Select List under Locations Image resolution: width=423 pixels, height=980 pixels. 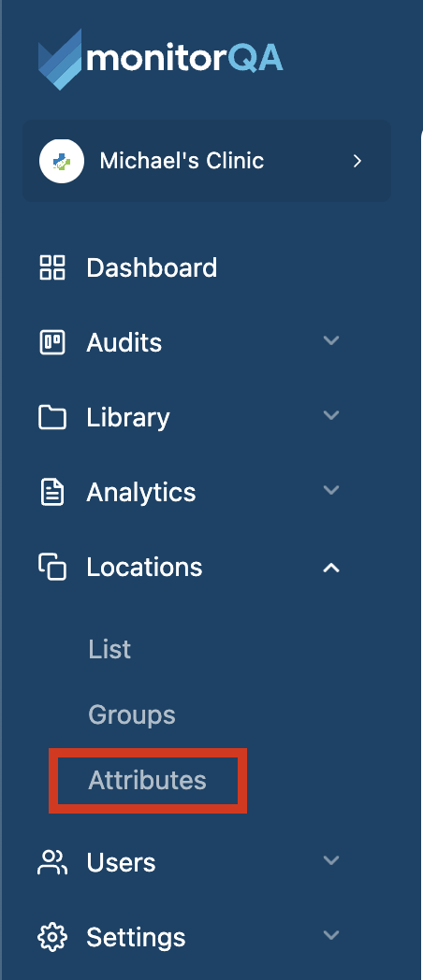click(109, 649)
